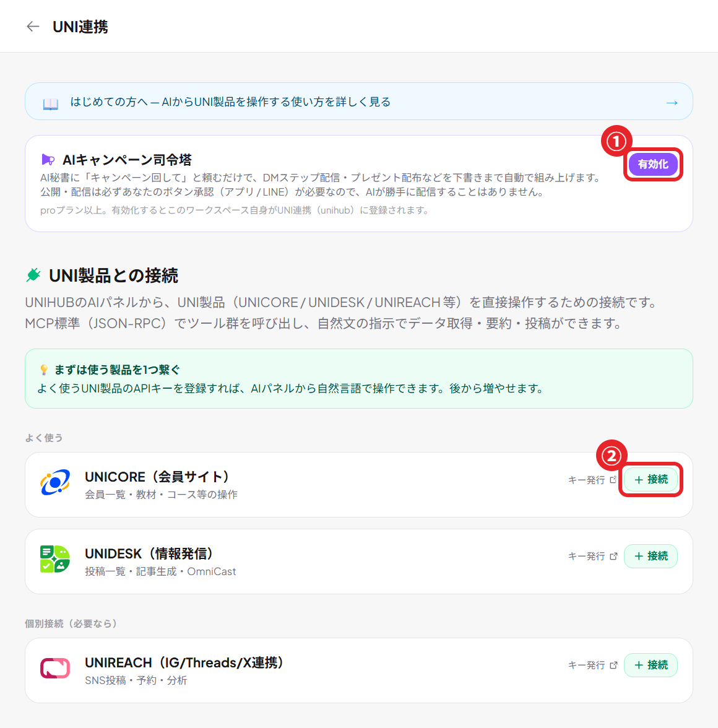718x728 pixels.
Task: Click the 個別接続（必要なら） section label
Action: pyautogui.click(x=71, y=623)
